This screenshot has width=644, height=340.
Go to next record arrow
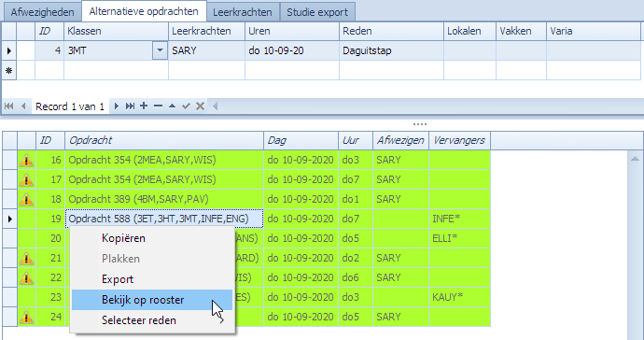117,106
